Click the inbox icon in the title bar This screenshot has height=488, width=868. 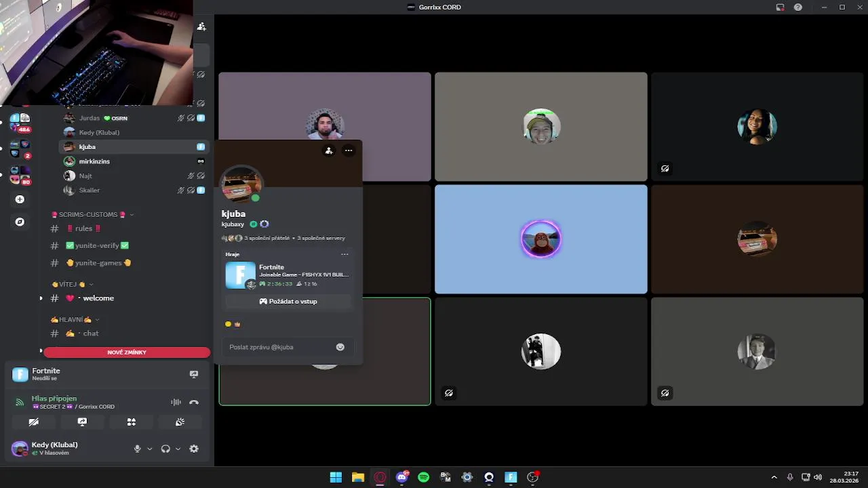pos(780,7)
